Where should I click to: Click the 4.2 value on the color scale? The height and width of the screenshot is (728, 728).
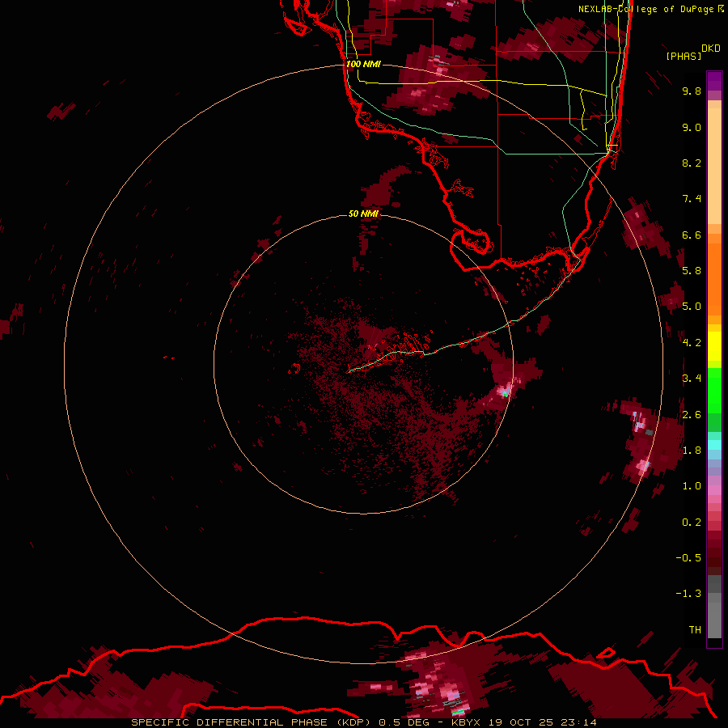[692, 343]
